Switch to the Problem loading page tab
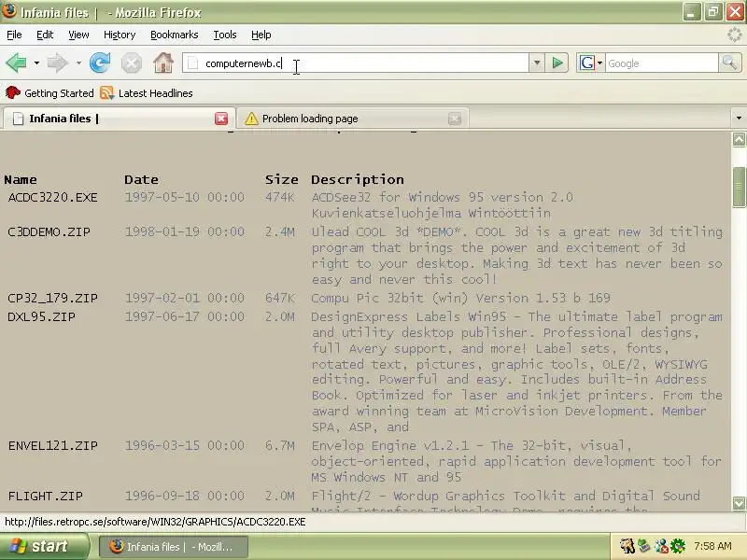Screen dimensions: 747x560 (x=353, y=119)
